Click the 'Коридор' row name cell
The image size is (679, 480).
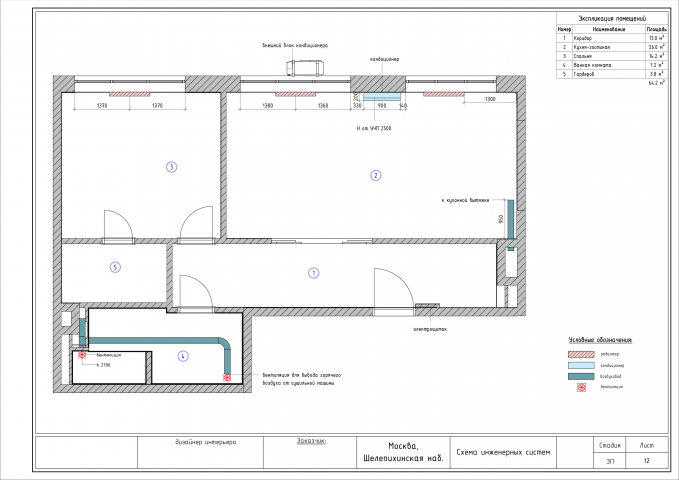click(x=608, y=38)
